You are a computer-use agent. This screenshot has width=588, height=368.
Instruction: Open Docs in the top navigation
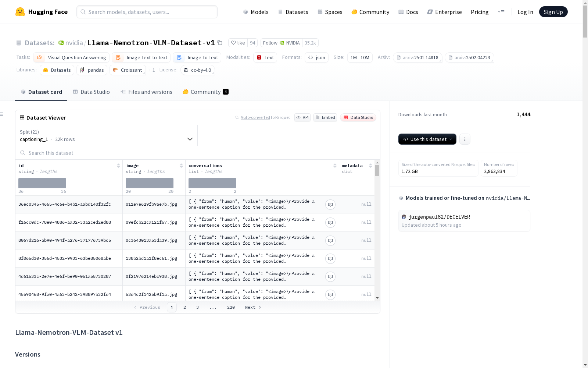point(408,12)
